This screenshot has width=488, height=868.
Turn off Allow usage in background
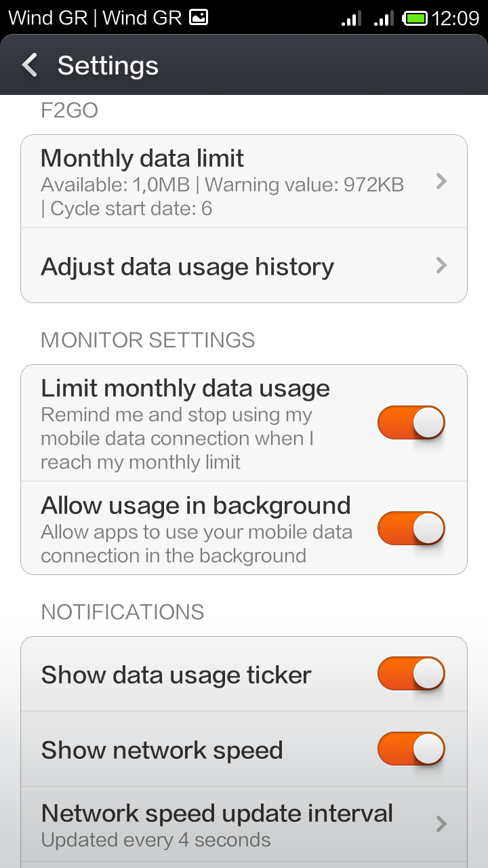411,528
